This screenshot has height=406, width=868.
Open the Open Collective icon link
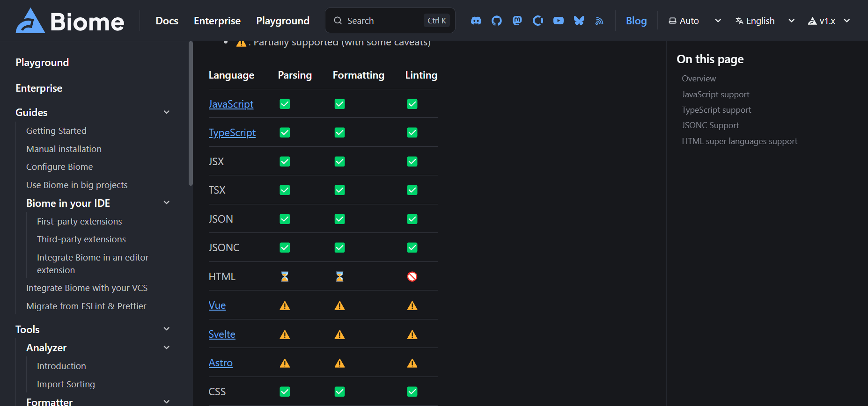(x=538, y=21)
